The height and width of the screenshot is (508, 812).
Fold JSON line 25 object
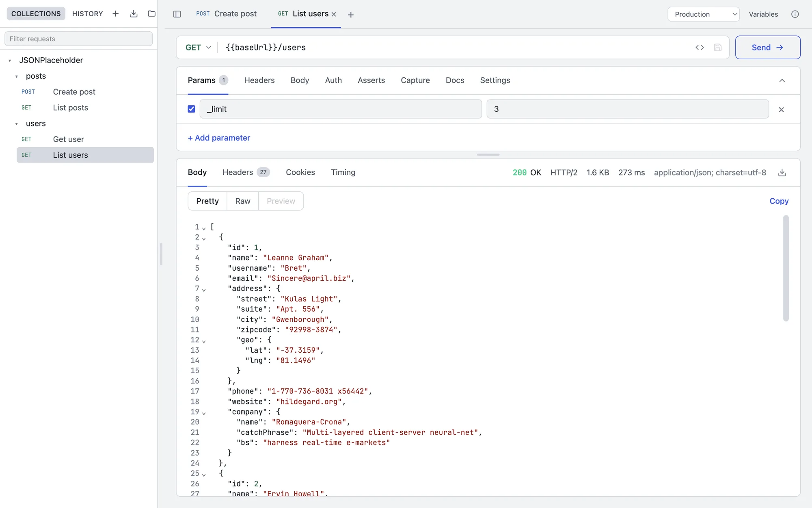tap(204, 475)
